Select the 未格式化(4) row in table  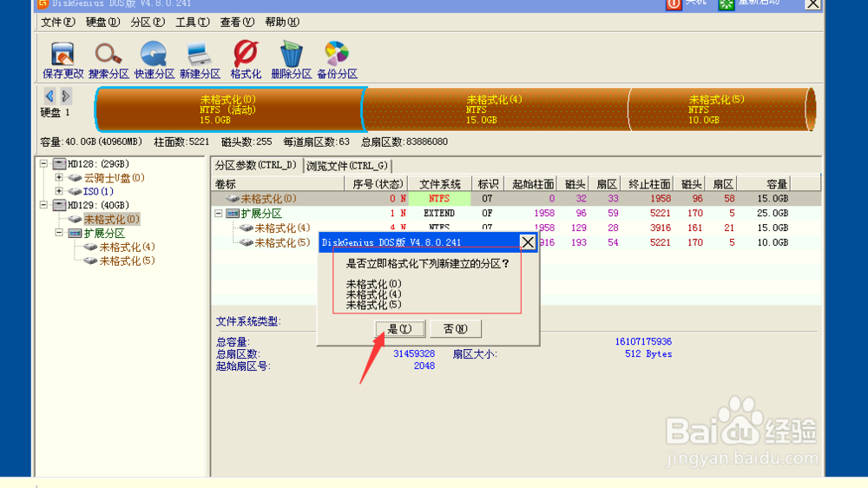coord(516,228)
